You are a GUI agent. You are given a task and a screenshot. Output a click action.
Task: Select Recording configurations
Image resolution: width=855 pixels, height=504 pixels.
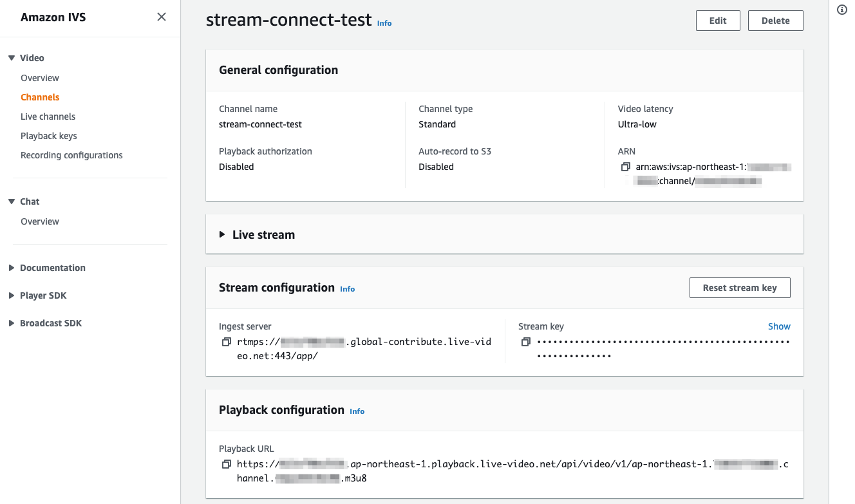(71, 154)
